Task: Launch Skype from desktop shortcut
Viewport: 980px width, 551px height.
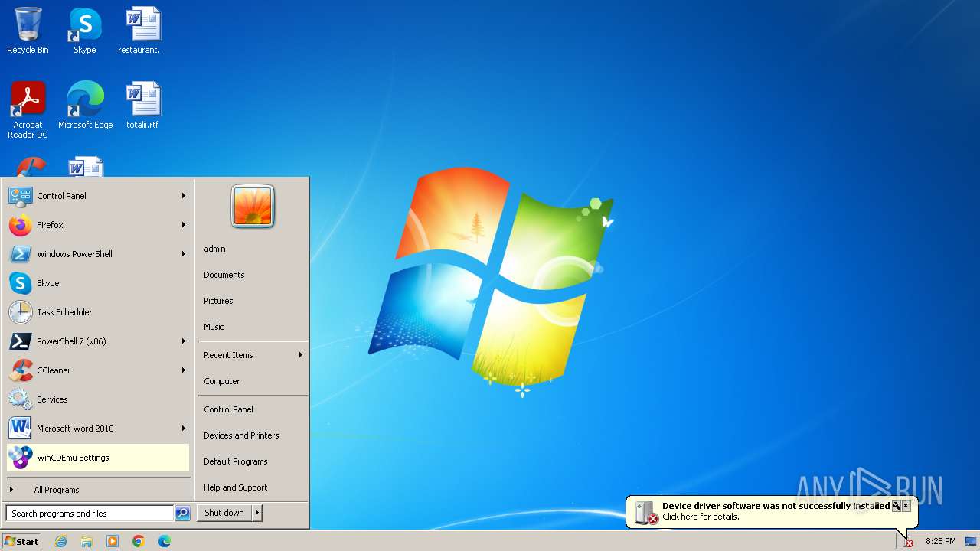Action: pos(85,31)
